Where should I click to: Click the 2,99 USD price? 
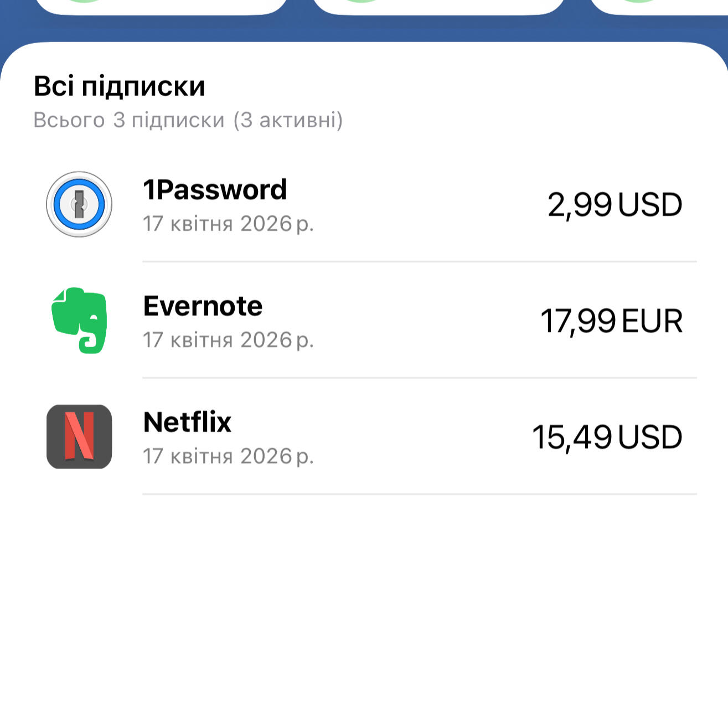[x=615, y=205]
